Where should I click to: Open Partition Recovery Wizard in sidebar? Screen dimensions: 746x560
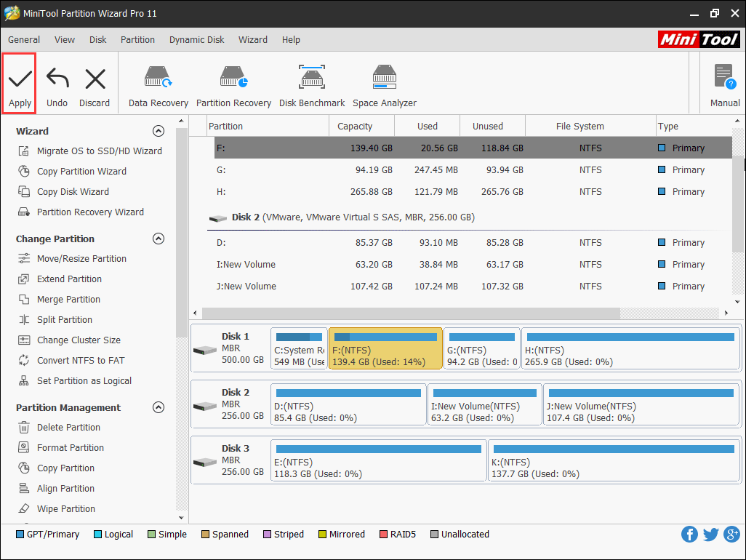81,212
